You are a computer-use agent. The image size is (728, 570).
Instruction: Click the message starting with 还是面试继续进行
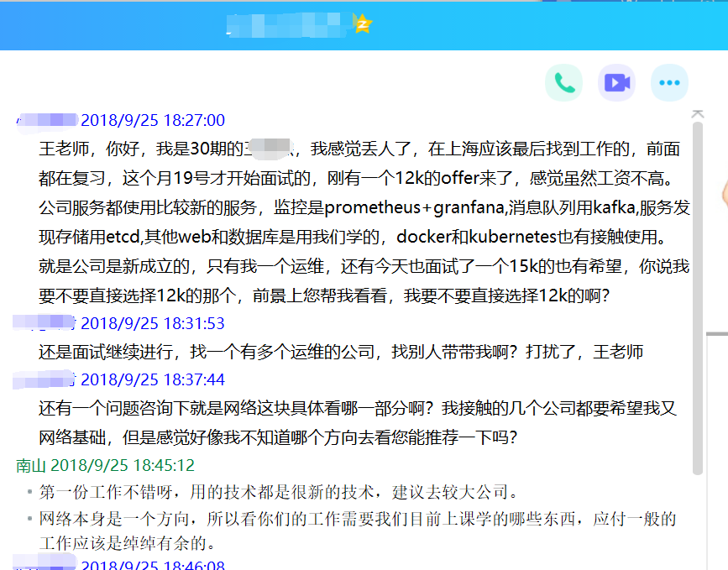pos(341,352)
